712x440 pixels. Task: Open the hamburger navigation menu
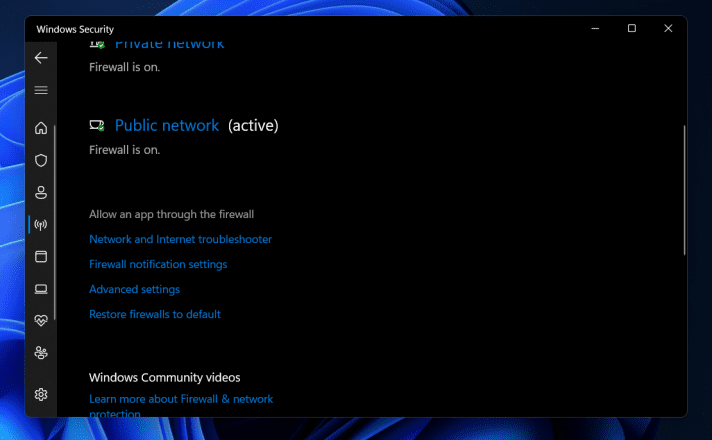(41, 90)
